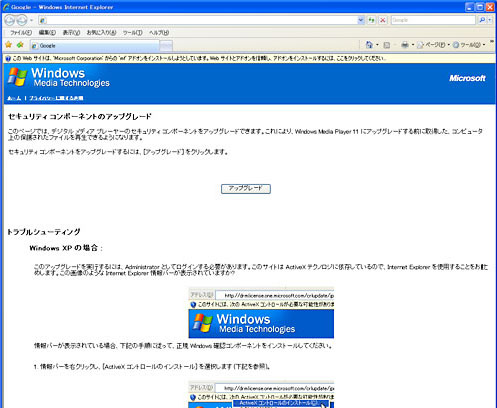497x408 pixels.
Task: Click the トラブルシューティング heading
Action: 44,232
